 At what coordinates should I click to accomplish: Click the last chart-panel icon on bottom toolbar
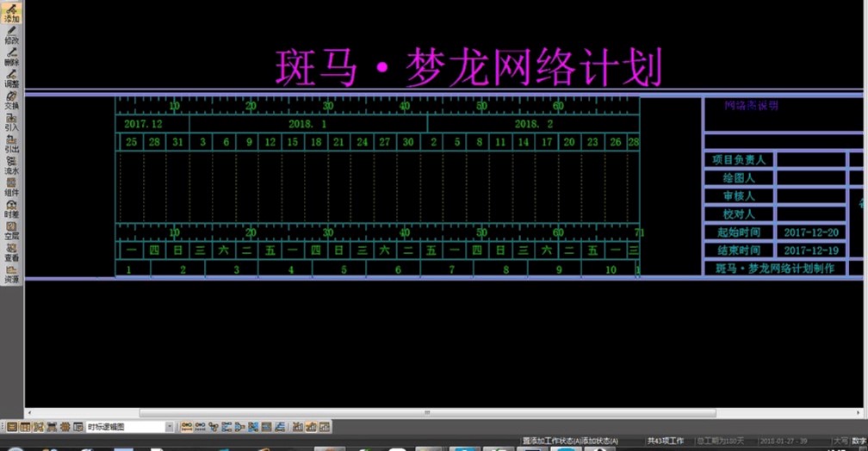(x=325, y=427)
